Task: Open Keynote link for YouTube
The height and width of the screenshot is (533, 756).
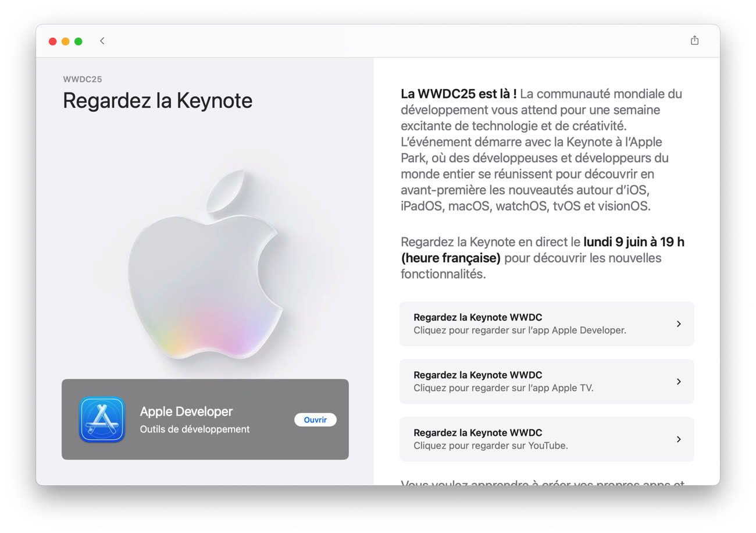Action: tap(547, 439)
